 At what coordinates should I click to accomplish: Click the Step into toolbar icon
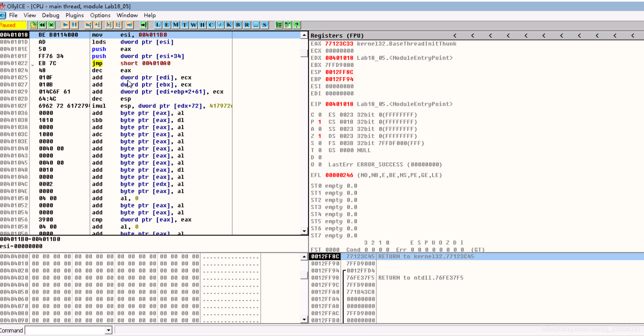pos(89,25)
